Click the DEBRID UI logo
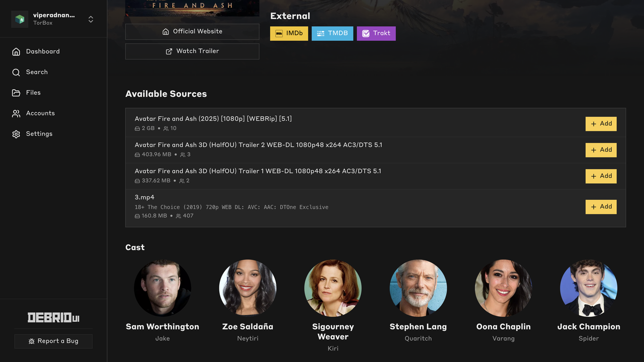The height and width of the screenshot is (362, 644). point(53,318)
